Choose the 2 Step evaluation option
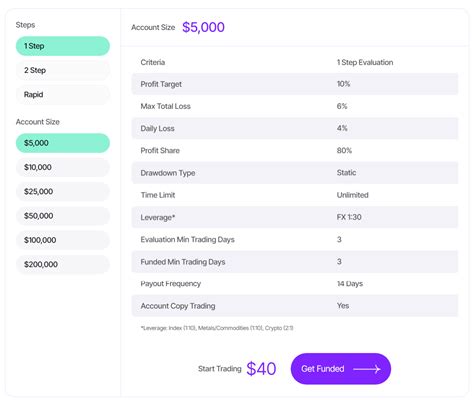This screenshot has height=401, width=474. click(63, 70)
